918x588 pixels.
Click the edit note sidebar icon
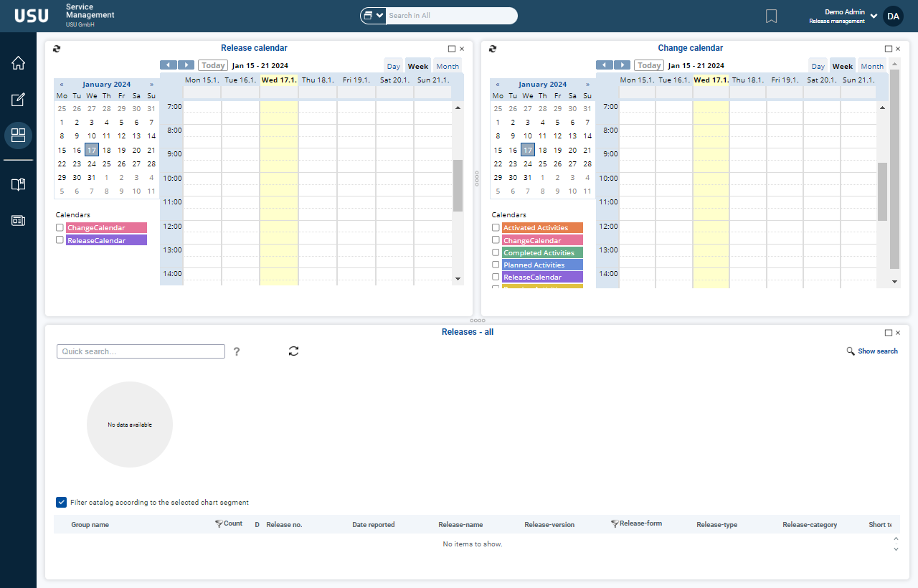coord(18,100)
